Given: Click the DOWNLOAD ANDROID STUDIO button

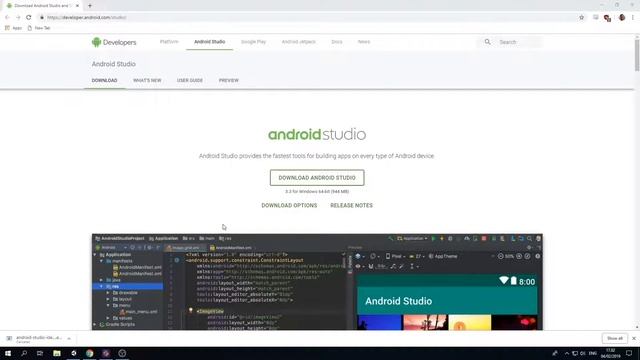Looking at the screenshot, I should 317,178.
